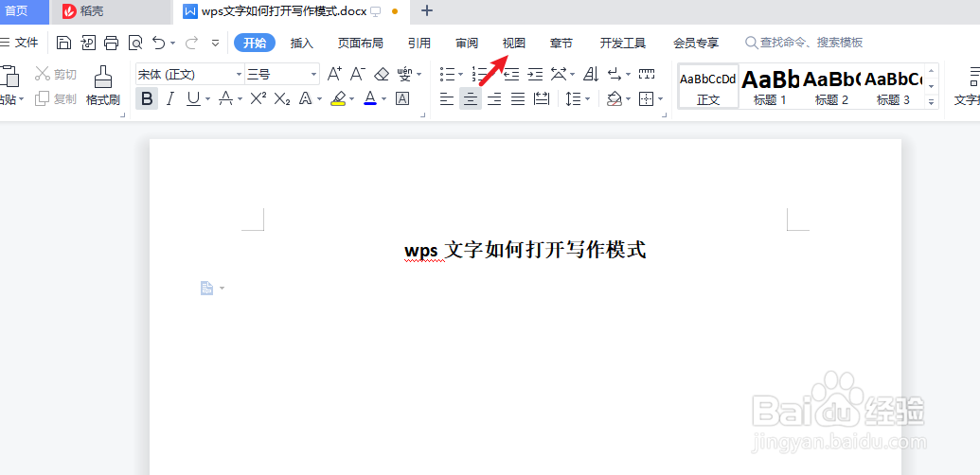The image size is (980, 475).
Task: Open highlight color picker dropdown arrow
Action: pyautogui.click(x=352, y=98)
